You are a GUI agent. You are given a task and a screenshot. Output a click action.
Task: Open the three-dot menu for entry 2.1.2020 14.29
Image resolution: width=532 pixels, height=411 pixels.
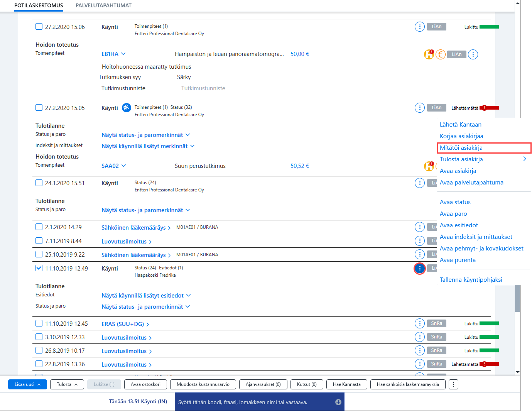[420, 227]
